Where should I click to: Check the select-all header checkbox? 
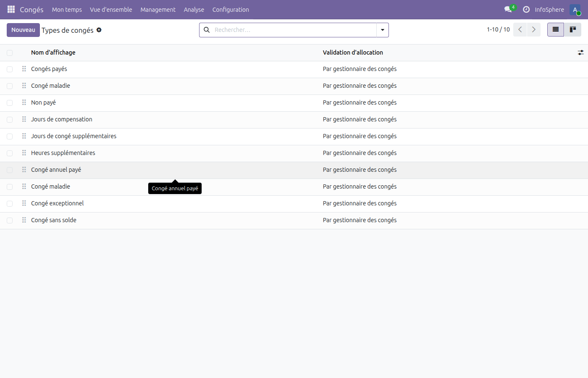tap(10, 52)
